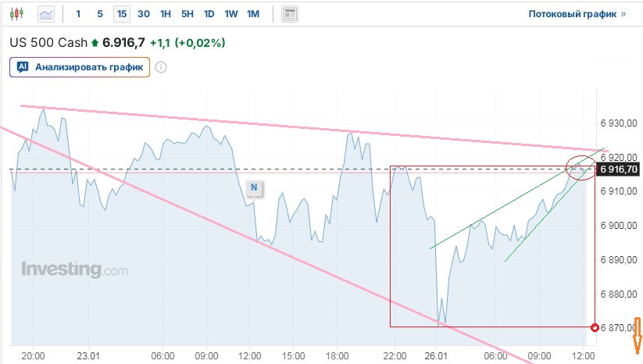
Task: Select the 1M timeframe
Action: (253, 13)
